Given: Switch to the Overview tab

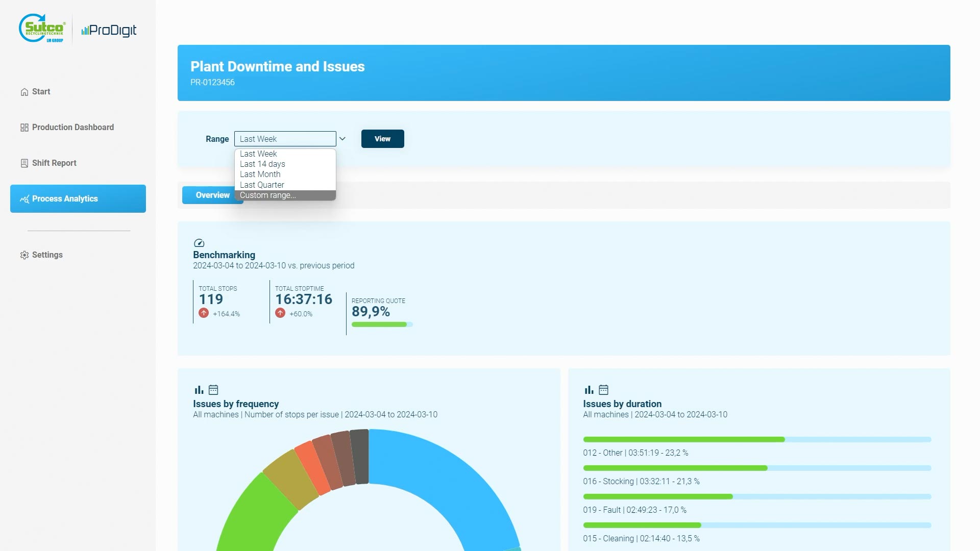Looking at the screenshot, I should [212, 195].
